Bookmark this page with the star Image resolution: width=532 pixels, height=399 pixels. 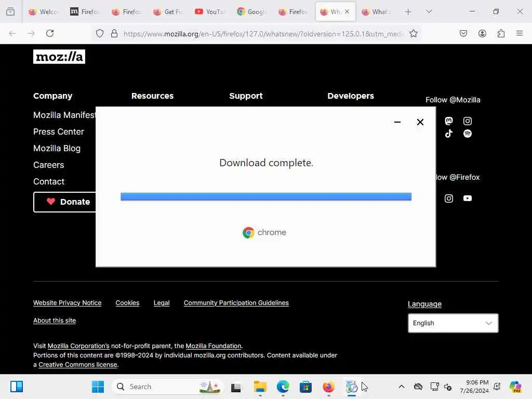point(413,33)
